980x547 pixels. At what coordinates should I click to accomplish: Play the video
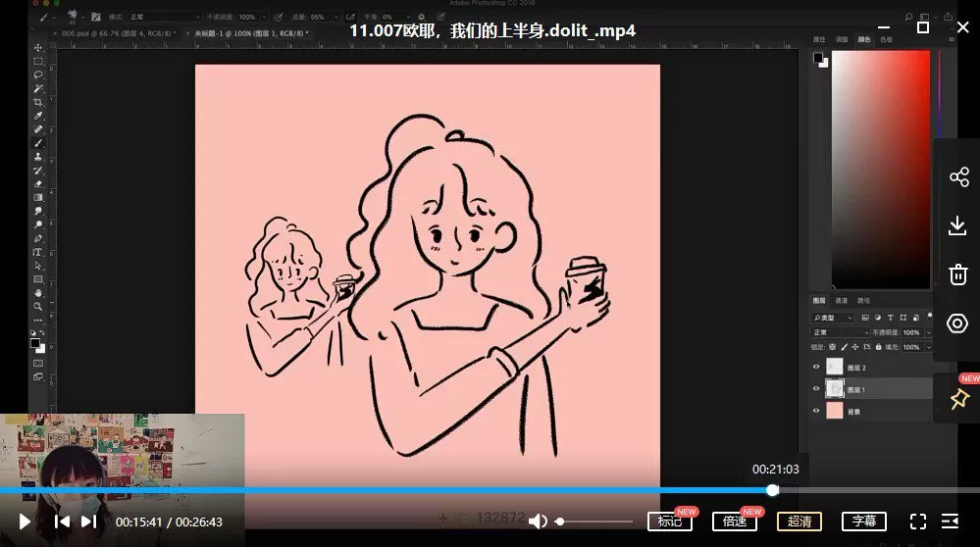(25, 522)
